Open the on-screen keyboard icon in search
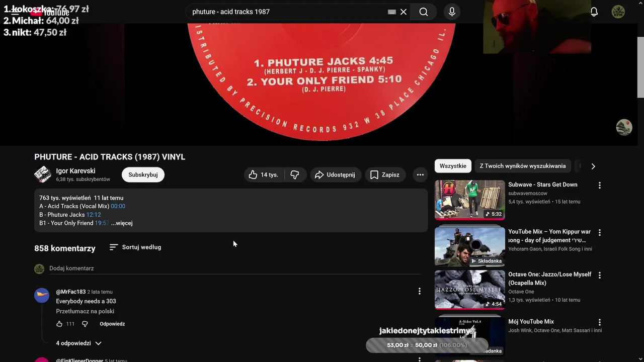The image size is (644, 362). 392,12
